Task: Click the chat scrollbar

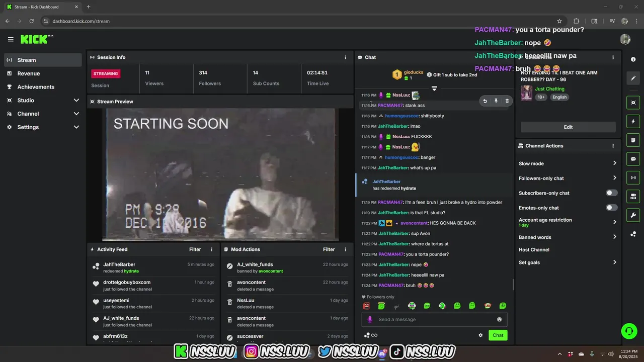Action: click(x=513, y=285)
